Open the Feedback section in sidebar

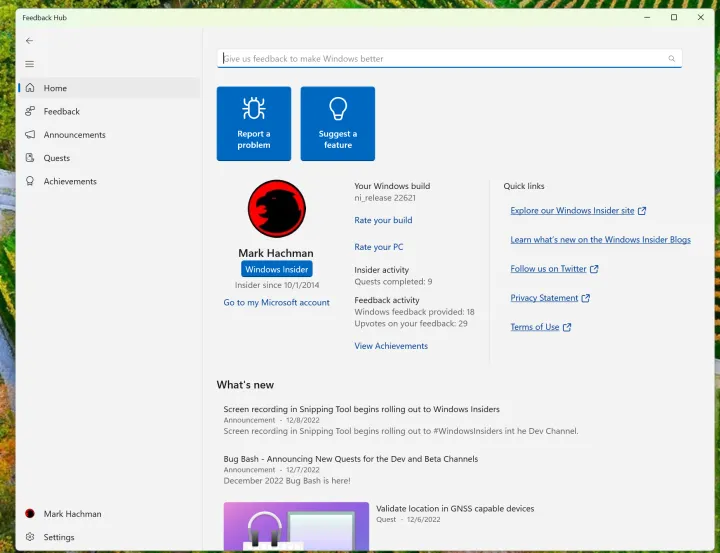[61, 112]
